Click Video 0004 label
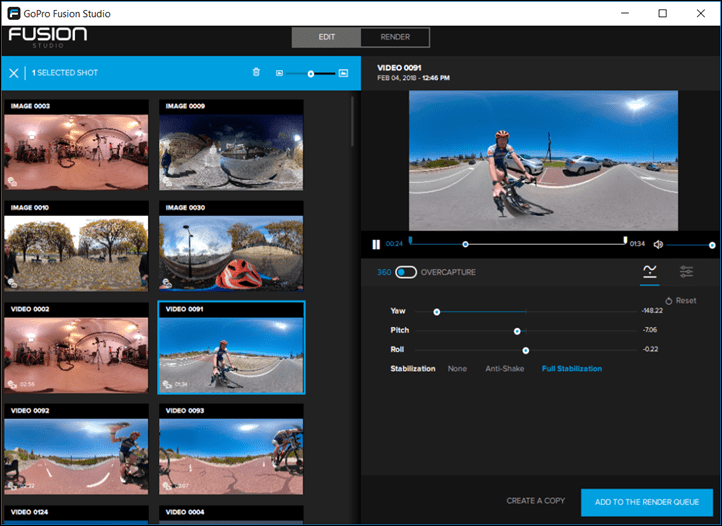This screenshot has width=722, height=526. [x=185, y=512]
